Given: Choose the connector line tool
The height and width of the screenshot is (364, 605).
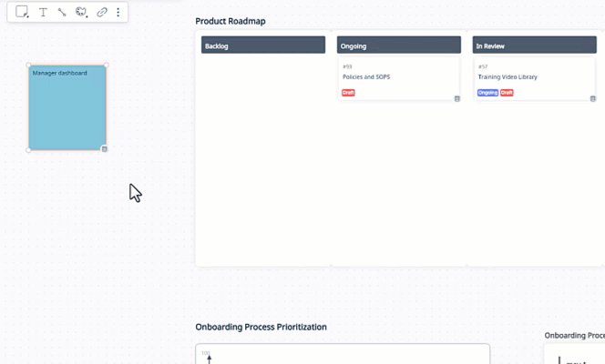Looking at the screenshot, I should coord(62,13).
